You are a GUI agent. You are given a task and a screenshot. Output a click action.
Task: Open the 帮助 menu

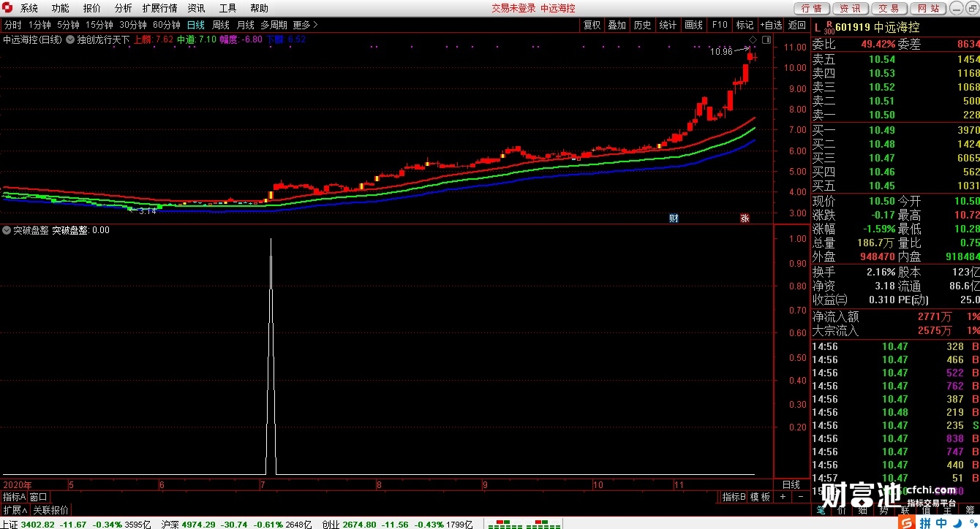point(259,8)
